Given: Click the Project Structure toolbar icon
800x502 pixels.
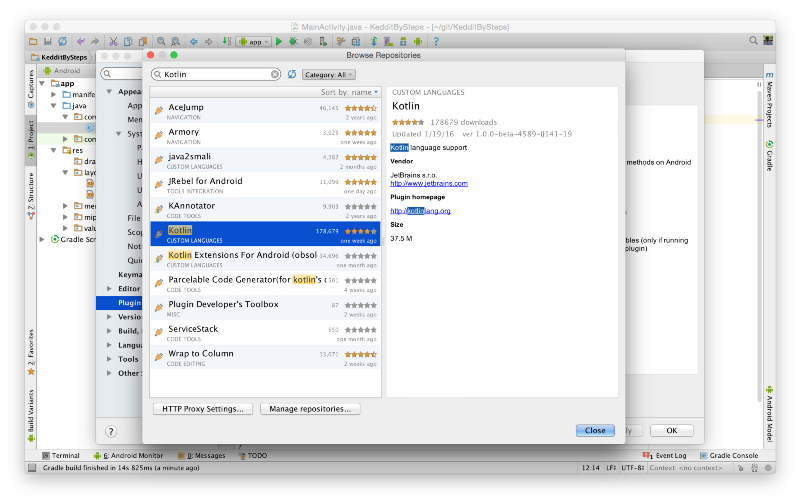Looking at the screenshot, I should (356, 41).
